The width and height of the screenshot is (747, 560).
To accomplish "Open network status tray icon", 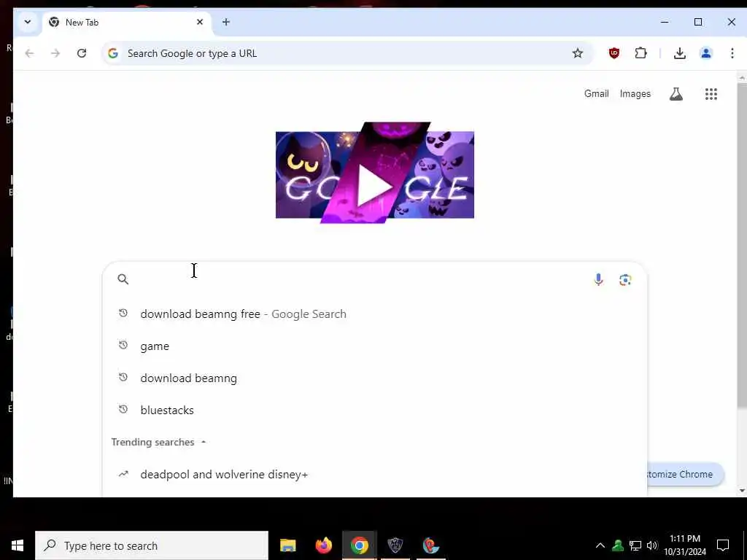I will tap(635, 545).
